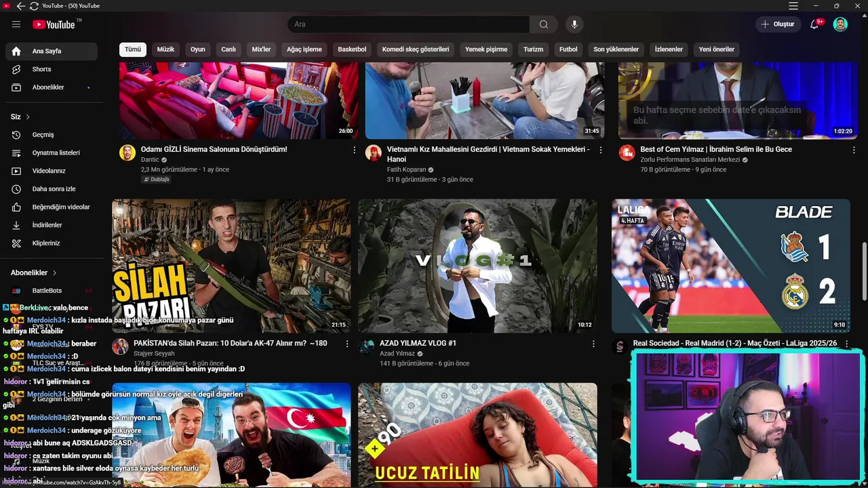Viewport: 868px width, 488px height.
Task: Open options for Gizli Sinema Salonu video
Action: (x=354, y=150)
